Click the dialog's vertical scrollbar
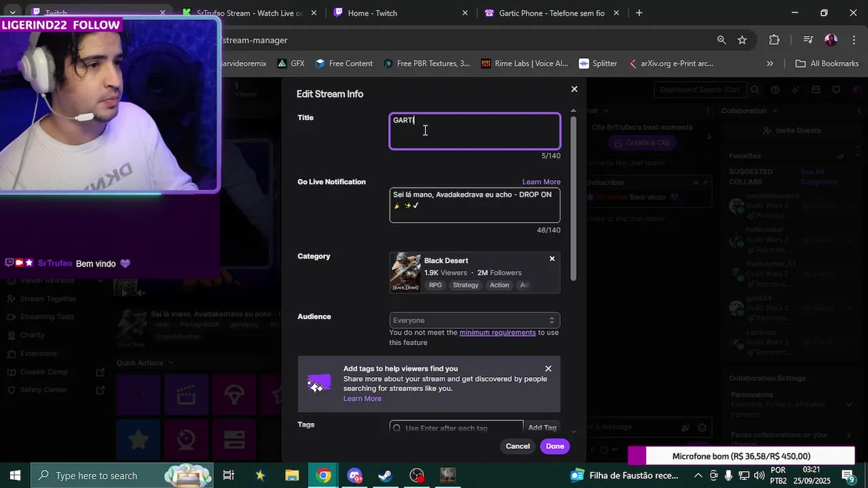 (574, 198)
